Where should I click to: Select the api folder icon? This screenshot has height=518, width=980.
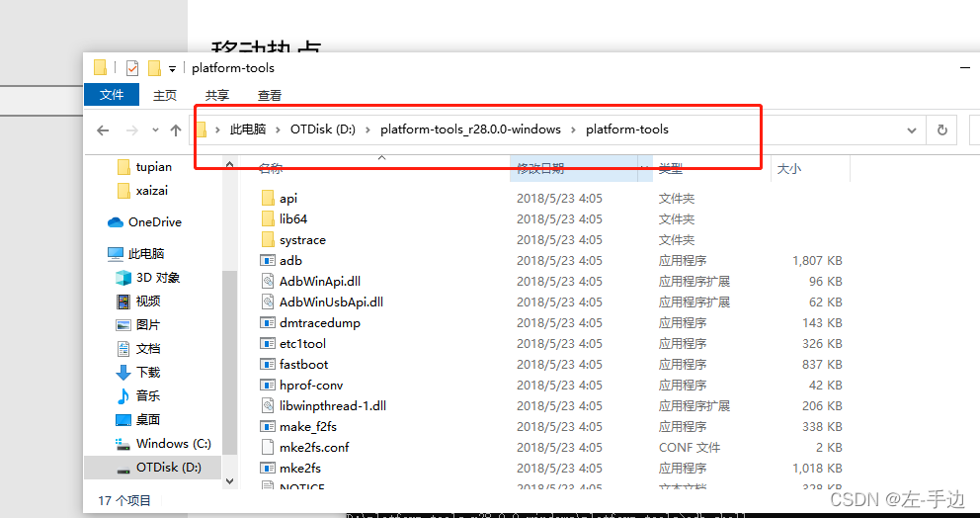[268, 199]
